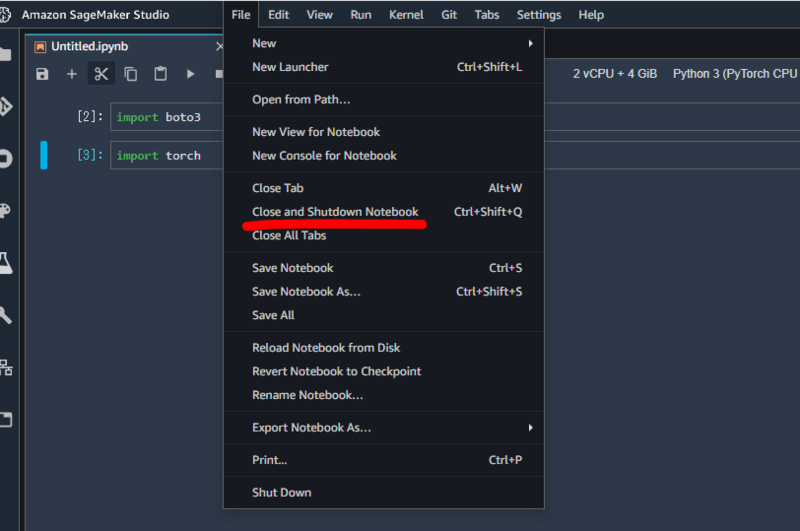Viewport: 800px width, 531px height.
Task: Open the experiments flask icon in sidebar
Action: click(6, 263)
